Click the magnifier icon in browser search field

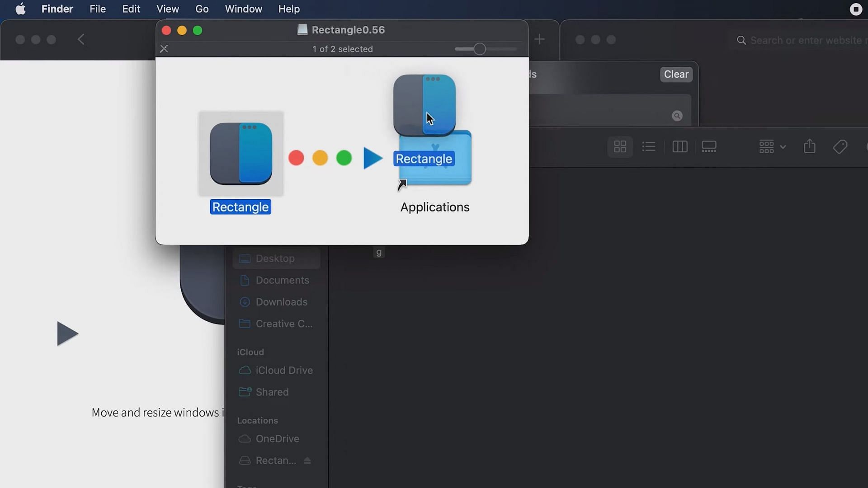[x=741, y=40]
